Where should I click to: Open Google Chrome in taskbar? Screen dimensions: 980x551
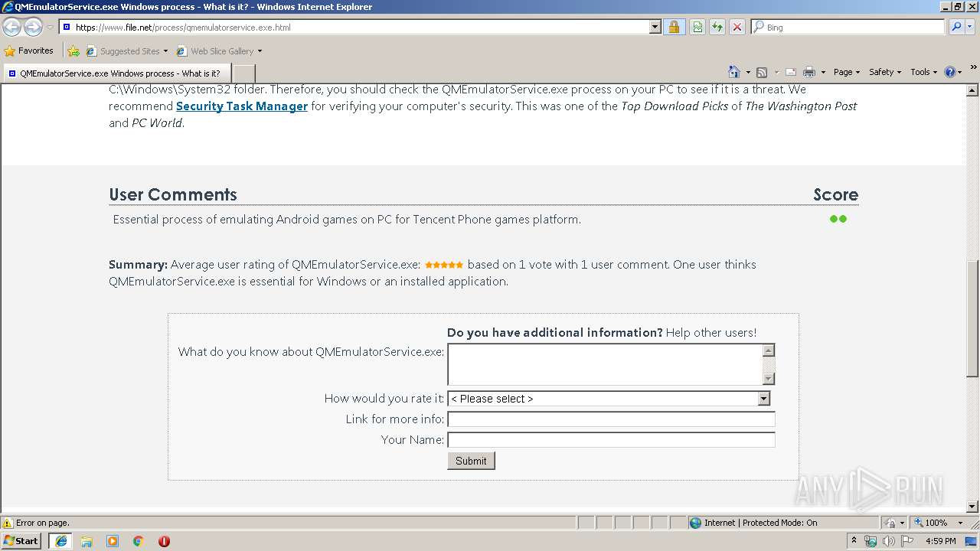pos(139,541)
